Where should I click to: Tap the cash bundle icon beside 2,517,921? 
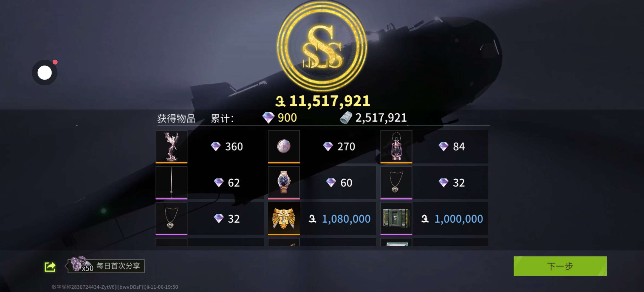[346, 118]
